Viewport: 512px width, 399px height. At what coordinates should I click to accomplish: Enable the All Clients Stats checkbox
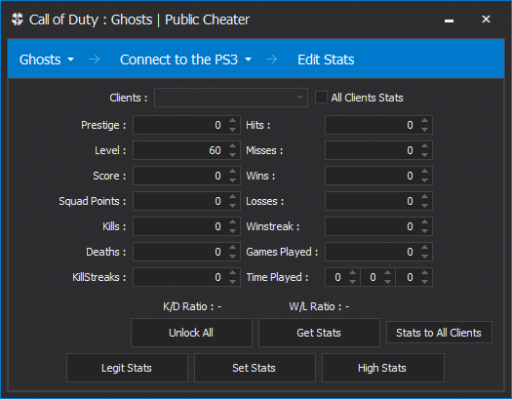click(321, 97)
